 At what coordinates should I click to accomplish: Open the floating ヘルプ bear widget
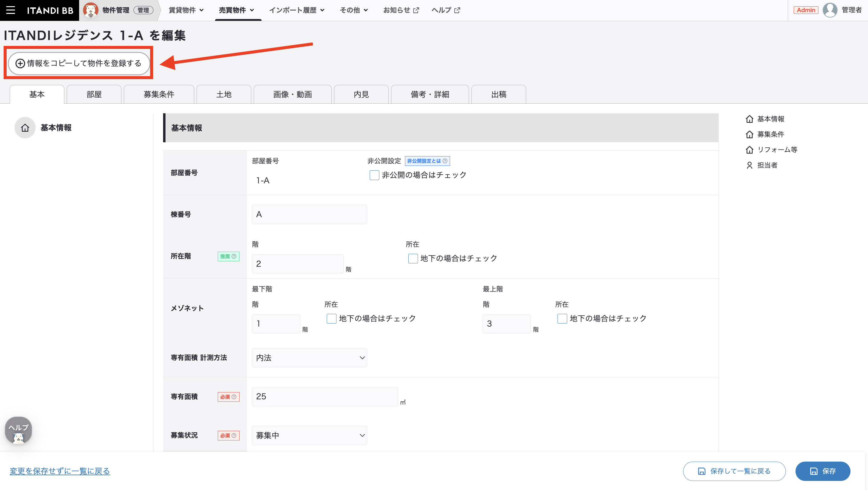18,430
